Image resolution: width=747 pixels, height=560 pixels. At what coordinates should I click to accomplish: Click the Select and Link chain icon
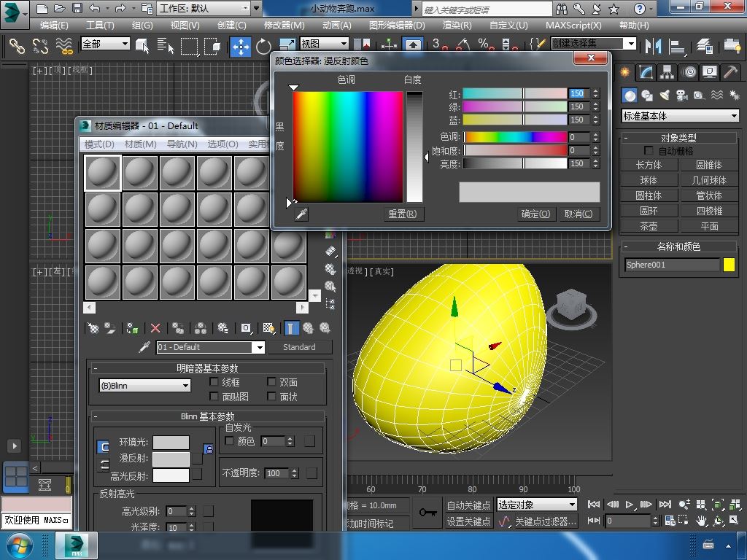tap(18, 46)
